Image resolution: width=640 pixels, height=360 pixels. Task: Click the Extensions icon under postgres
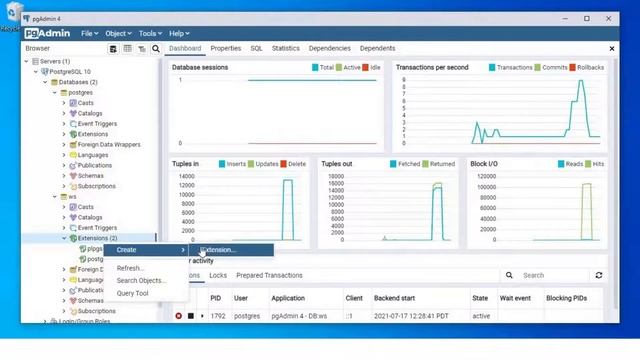click(73, 134)
